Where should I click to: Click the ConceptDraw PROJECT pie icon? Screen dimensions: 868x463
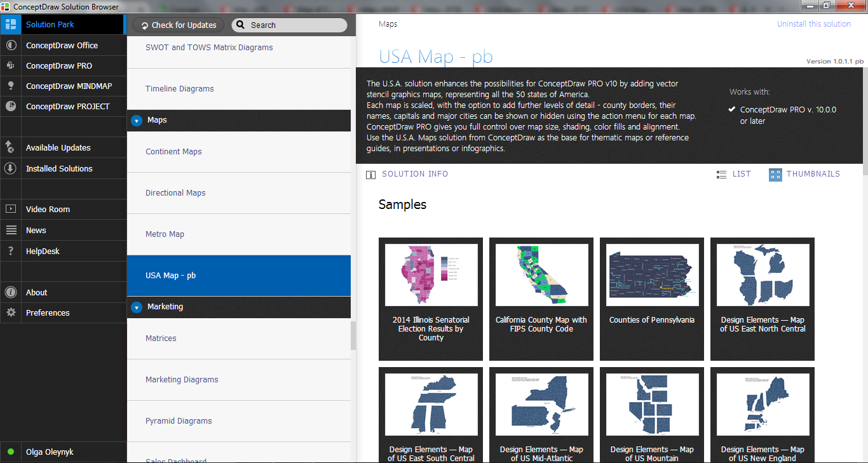(x=10, y=107)
